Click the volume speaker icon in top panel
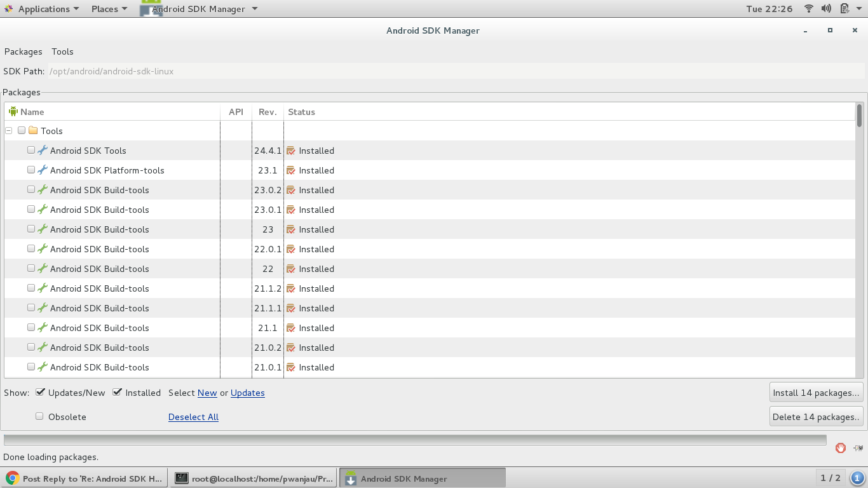The width and height of the screenshot is (868, 488). (826, 9)
